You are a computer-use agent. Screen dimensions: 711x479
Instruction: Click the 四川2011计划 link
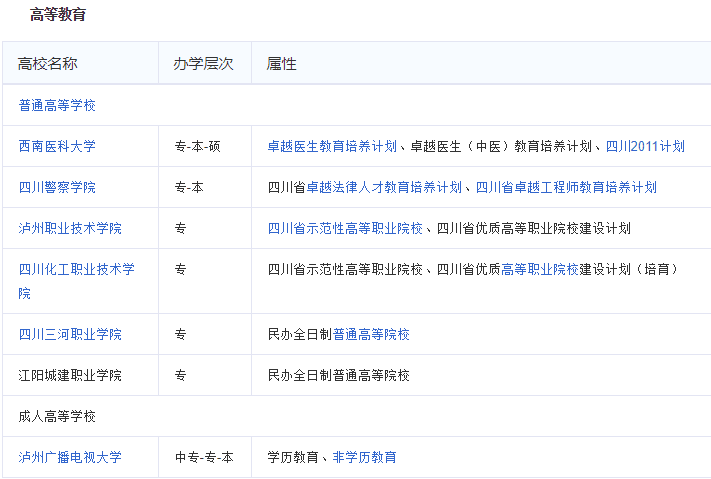(645, 146)
